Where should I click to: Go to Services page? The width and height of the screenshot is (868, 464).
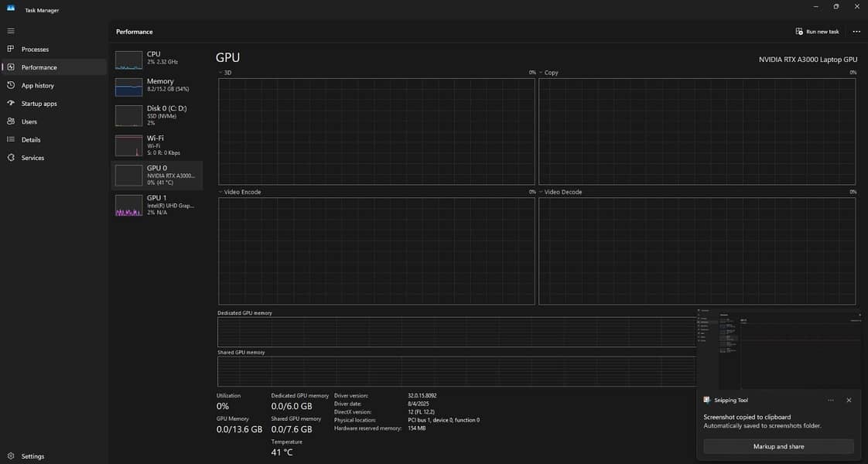[32, 158]
